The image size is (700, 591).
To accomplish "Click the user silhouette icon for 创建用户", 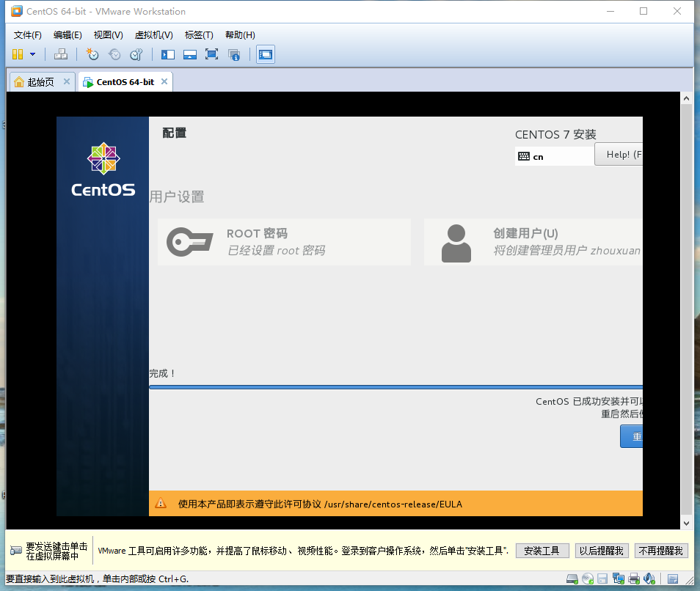I will coord(456,243).
